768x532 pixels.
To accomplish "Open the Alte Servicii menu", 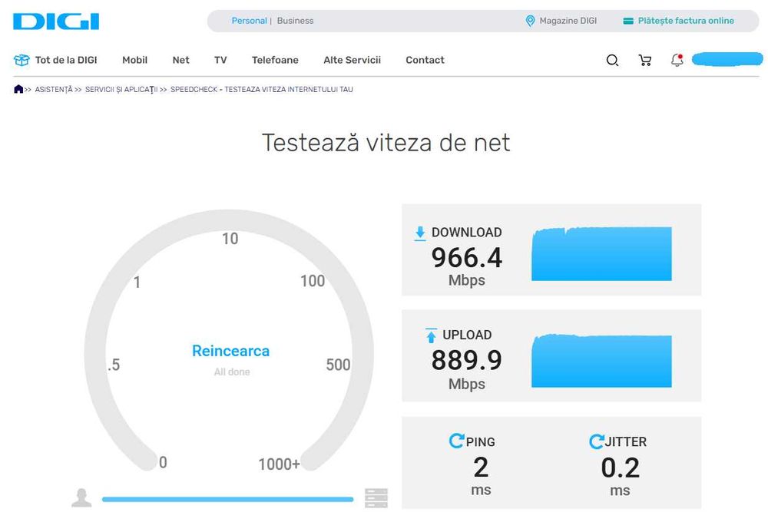I will coord(352,60).
